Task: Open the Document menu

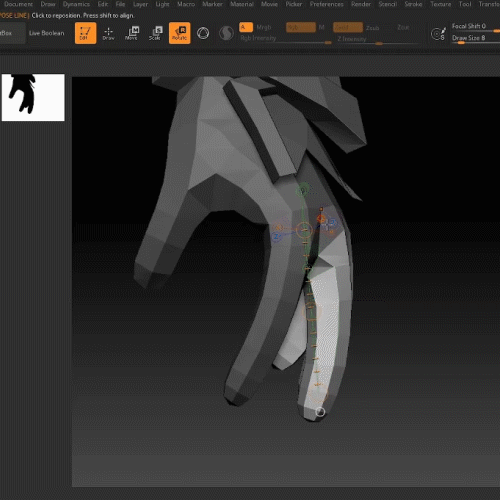Action: tap(18, 4)
